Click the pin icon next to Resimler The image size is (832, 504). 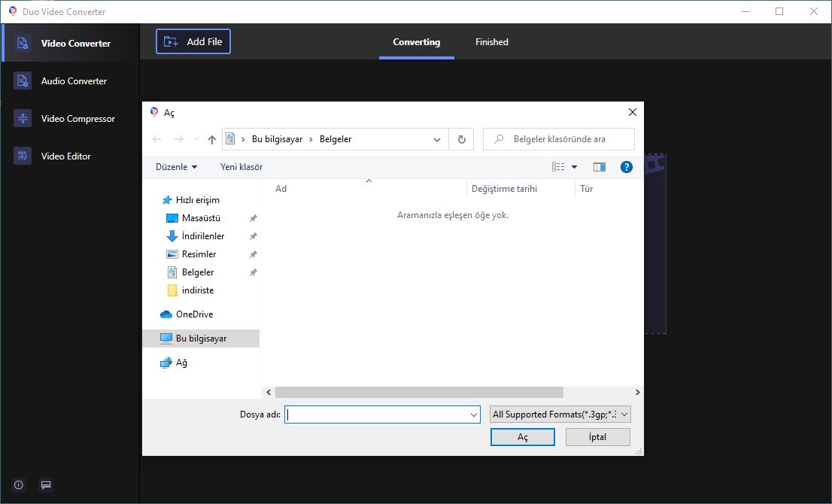pos(253,254)
